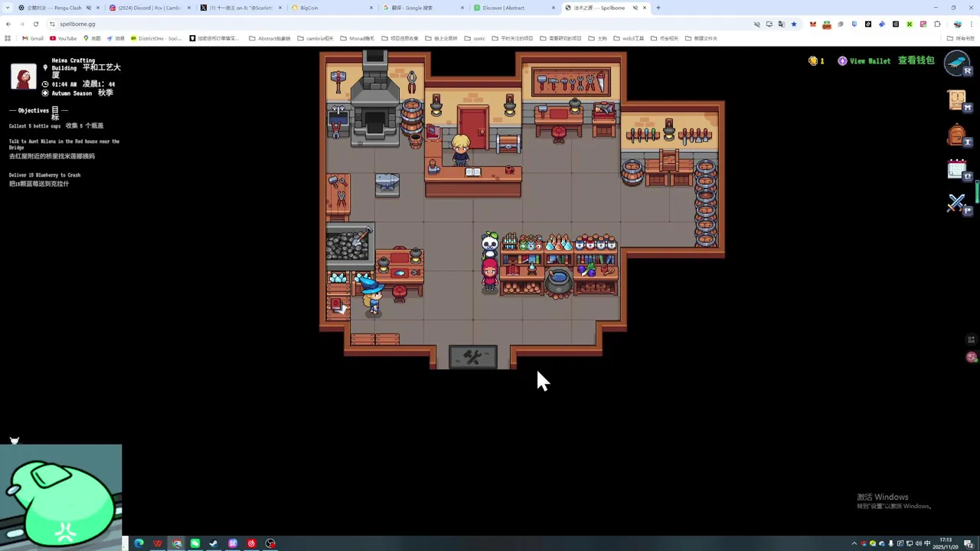Open the Abstract bookmark folder

point(270,38)
